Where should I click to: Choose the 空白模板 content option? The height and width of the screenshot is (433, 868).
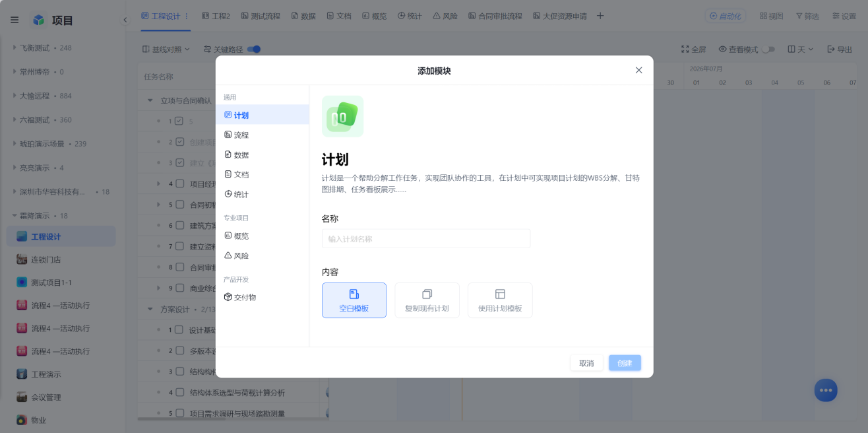(x=354, y=300)
